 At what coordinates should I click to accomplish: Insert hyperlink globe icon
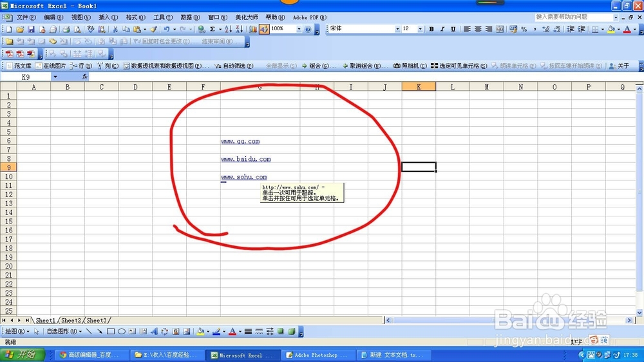coord(201,29)
